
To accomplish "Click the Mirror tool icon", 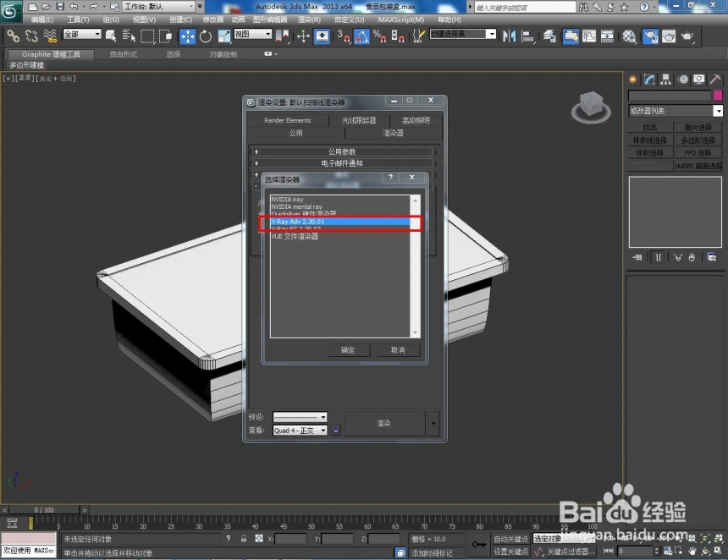I will coord(509,36).
